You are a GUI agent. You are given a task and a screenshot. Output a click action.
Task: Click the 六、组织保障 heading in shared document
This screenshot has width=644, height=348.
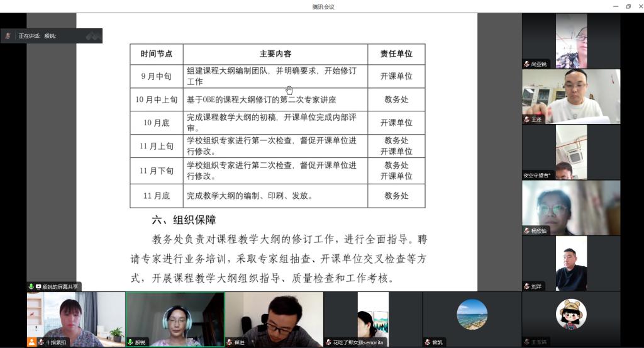184,220
